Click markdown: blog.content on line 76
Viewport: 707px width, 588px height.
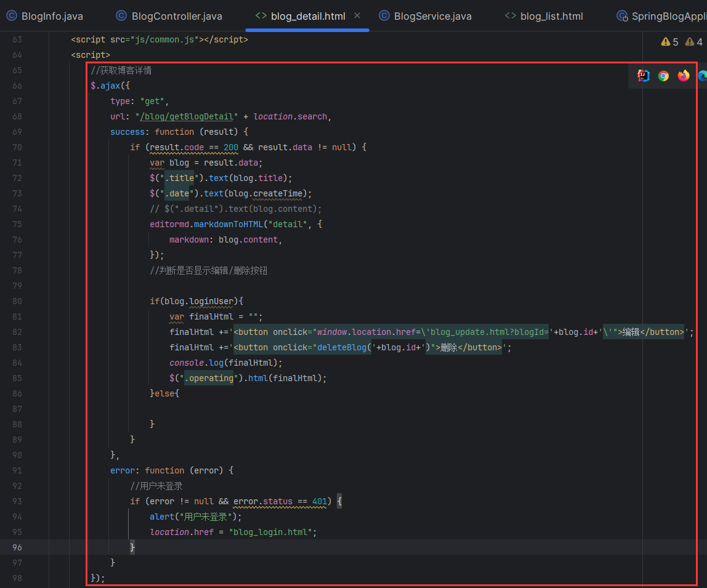pos(225,240)
